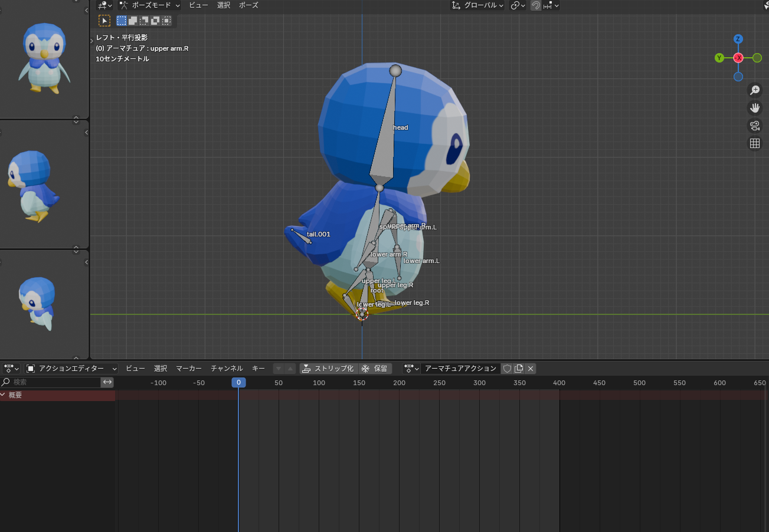
Task: Open the アクションエディター mode dropdown
Action: pyautogui.click(x=71, y=369)
